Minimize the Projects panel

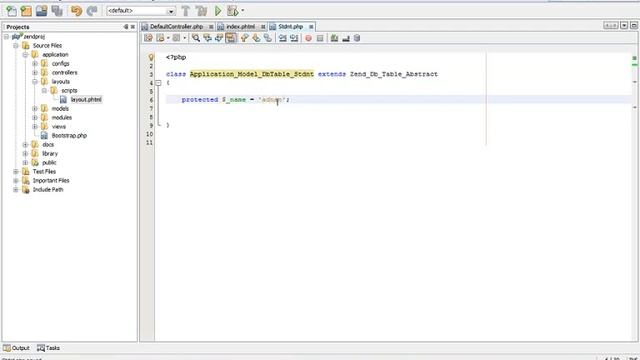[126, 27]
